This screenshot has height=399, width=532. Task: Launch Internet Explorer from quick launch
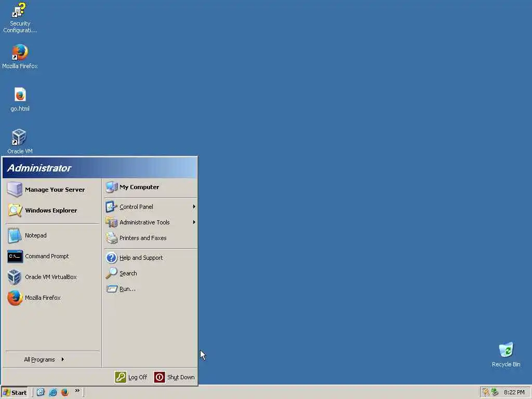point(53,392)
